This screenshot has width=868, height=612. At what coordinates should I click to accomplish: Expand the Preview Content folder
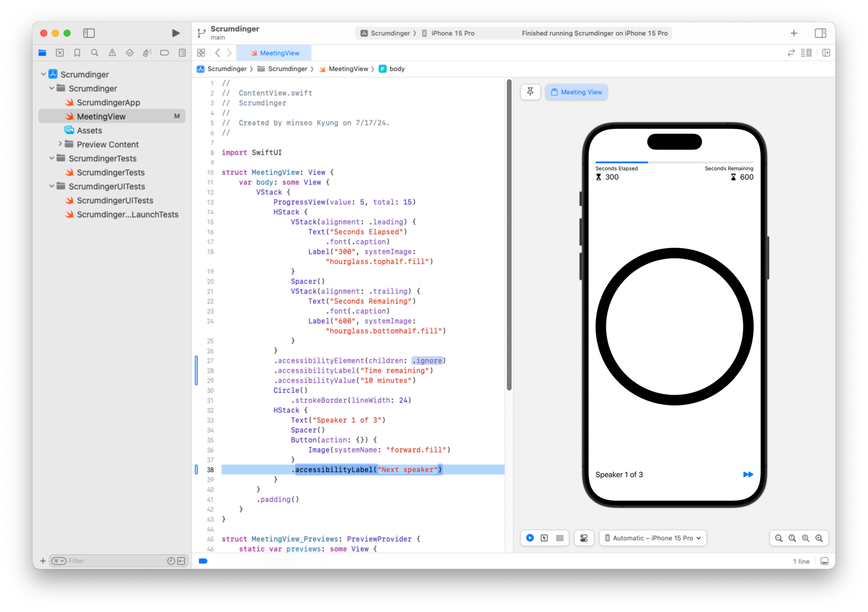pyautogui.click(x=60, y=144)
